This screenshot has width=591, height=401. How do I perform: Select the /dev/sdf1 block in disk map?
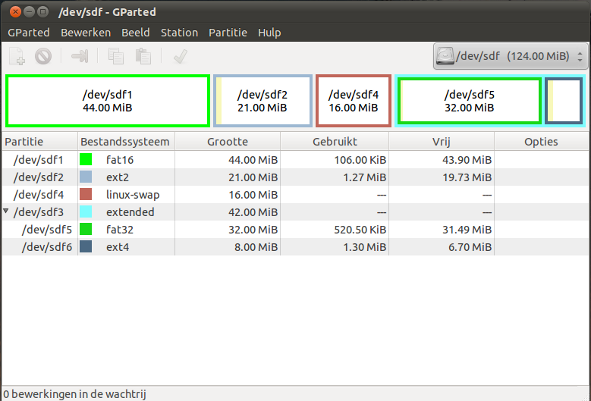click(x=107, y=101)
